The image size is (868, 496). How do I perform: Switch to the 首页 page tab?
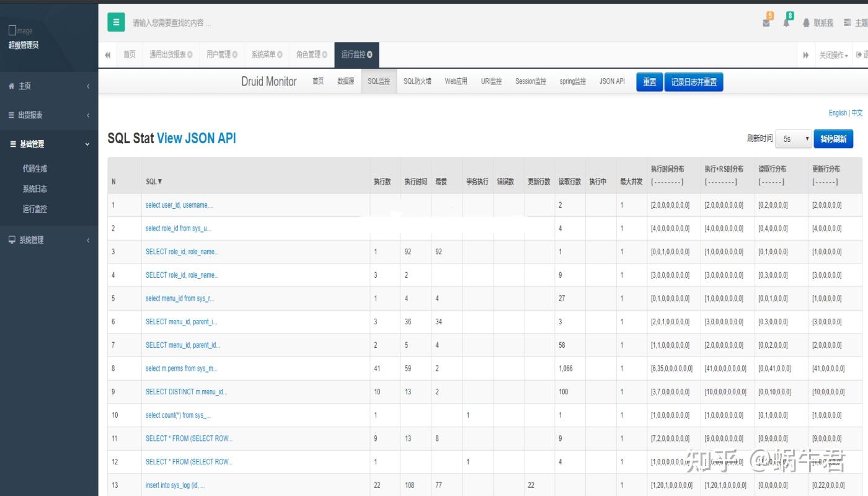129,55
